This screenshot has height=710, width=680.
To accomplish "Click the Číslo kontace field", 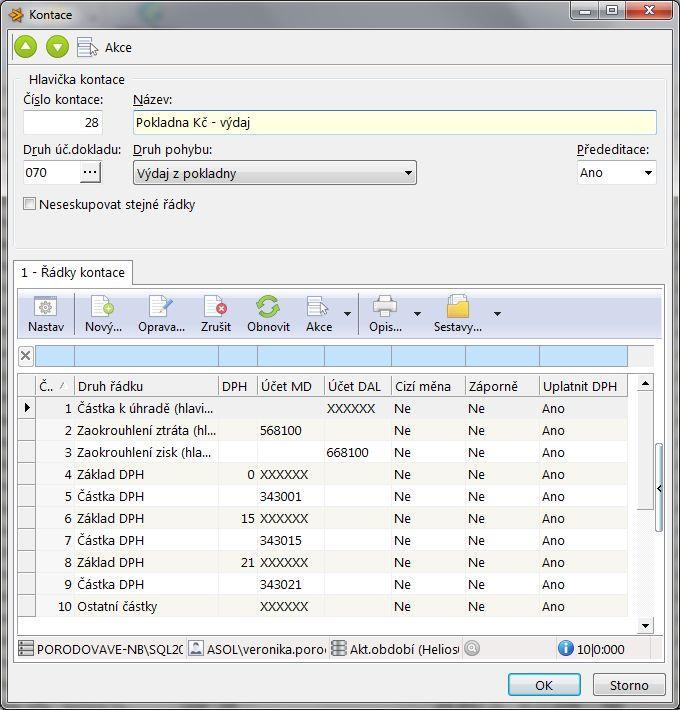I will [63, 122].
